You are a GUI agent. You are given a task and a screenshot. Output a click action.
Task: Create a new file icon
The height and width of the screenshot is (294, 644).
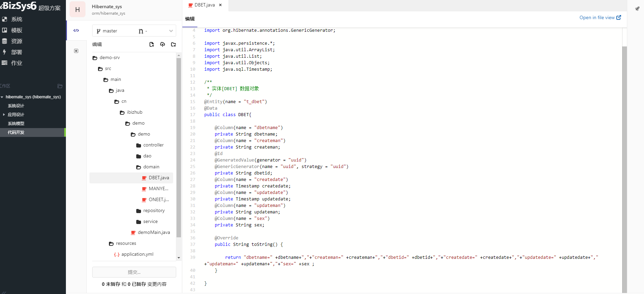[x=152, y=44]
